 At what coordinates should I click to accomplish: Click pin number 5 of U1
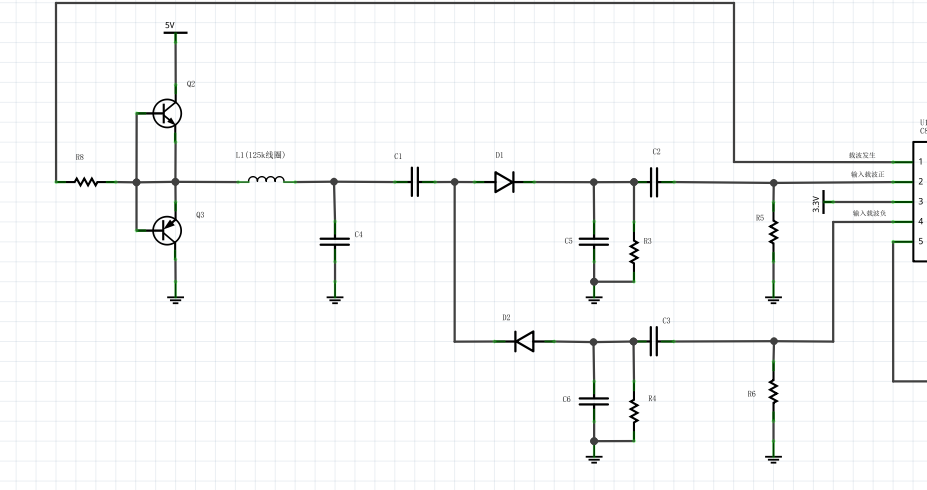point(920,241)
